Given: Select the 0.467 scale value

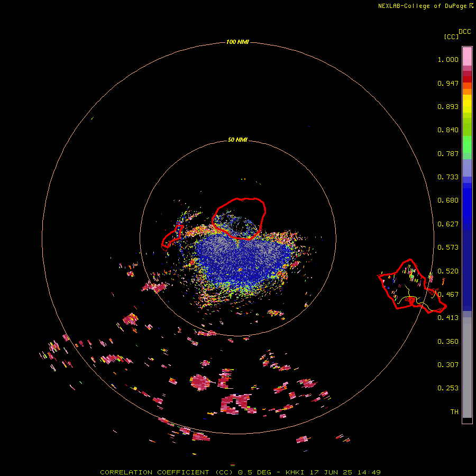Looking at the screenshot, I should [x=448, y=295].
